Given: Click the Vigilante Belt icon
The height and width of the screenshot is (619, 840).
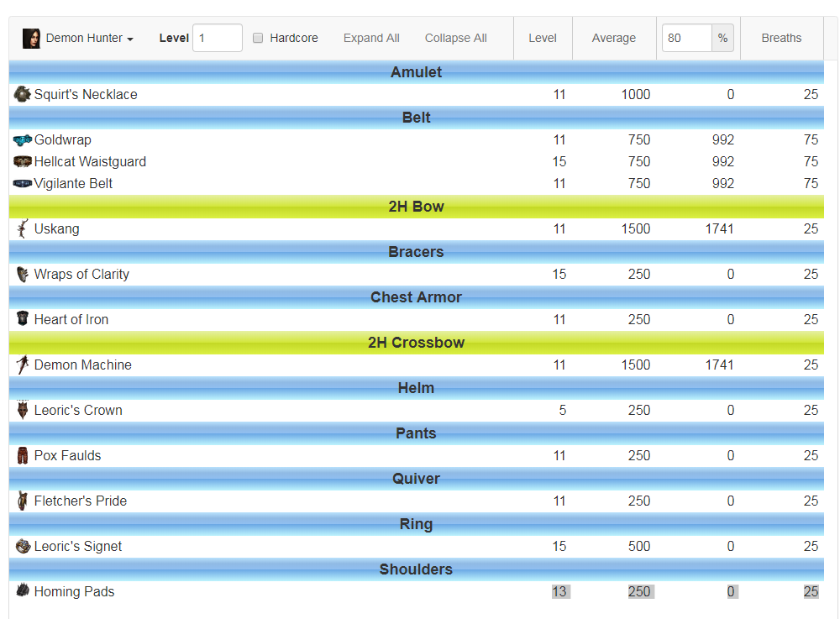Looking at the screenshot, I should pos(22,184).
